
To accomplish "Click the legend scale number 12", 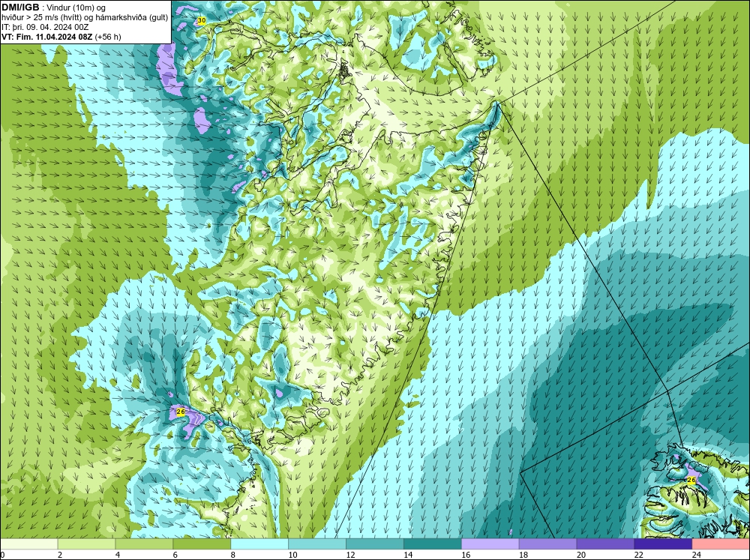I will click(350, 555).
